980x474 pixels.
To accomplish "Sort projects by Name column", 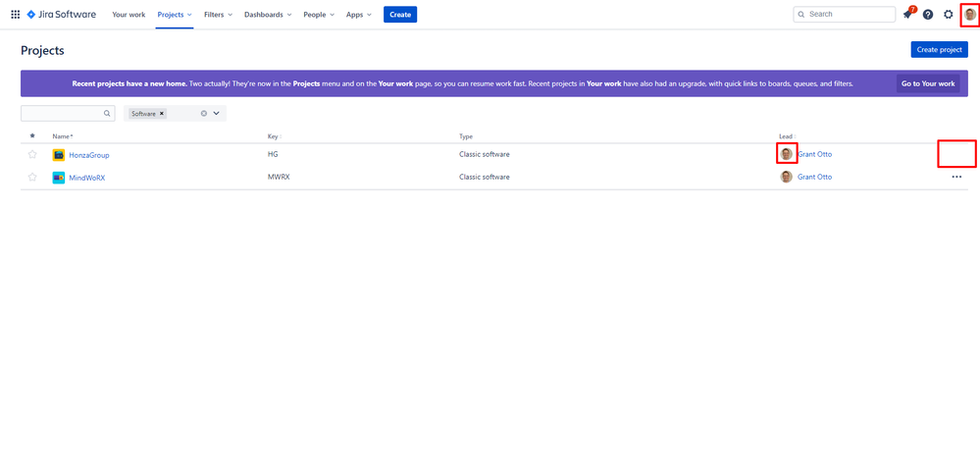I will click(63, 136).
